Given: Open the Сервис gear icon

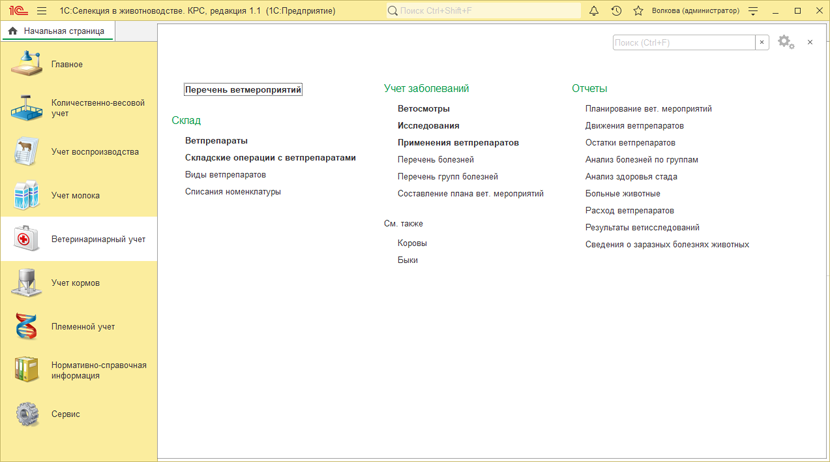Looking at the screenshot, I should pyautogui.click(x=26, y=414).
